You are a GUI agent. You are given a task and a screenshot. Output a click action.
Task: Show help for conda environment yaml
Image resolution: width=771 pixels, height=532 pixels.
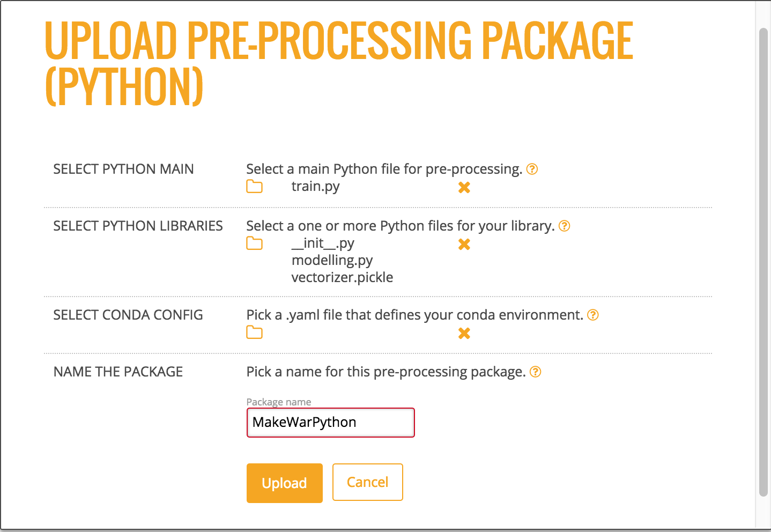[592, 315]
